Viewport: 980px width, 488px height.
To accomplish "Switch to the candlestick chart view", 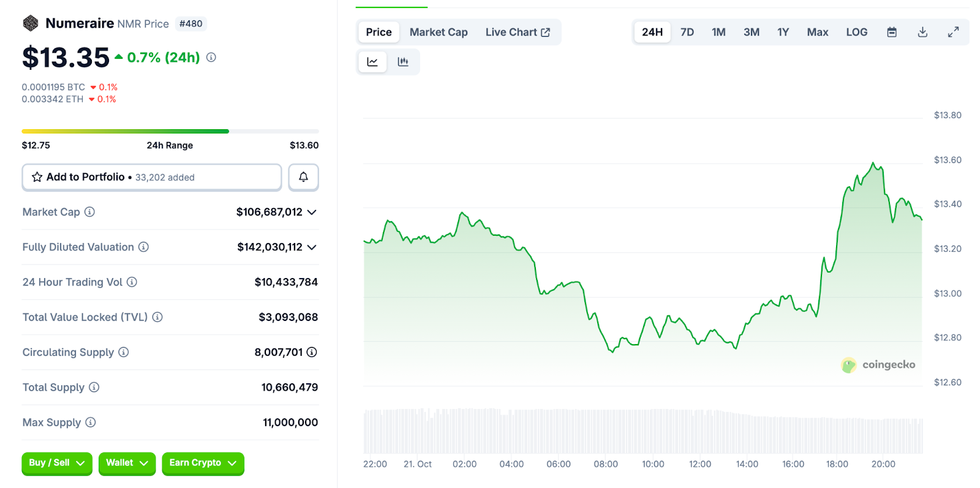I will click(403, 62).
